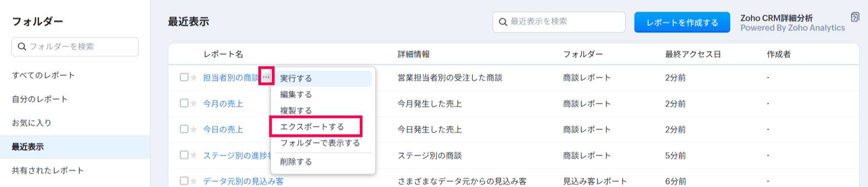Choose 複製する from the report menu
This screenshot has height=187, width=868.
click(x=296, y=111)
